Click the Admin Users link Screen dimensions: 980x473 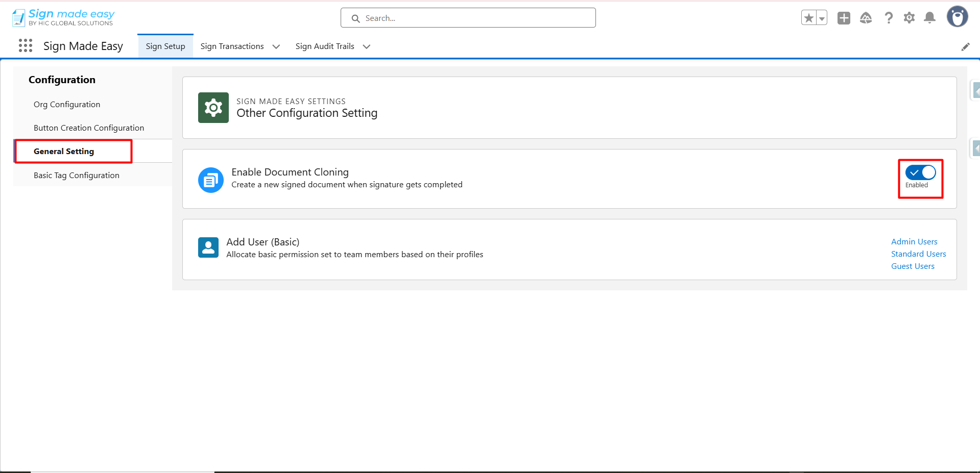click(x=914, y=242)
